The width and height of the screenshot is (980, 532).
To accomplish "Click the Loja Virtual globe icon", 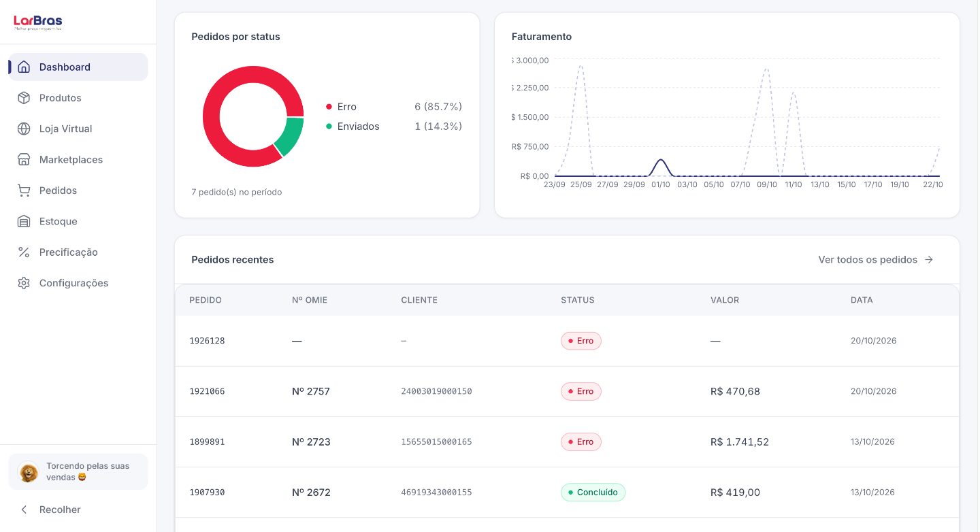I will pyautogui.click(x=24, y=129).
